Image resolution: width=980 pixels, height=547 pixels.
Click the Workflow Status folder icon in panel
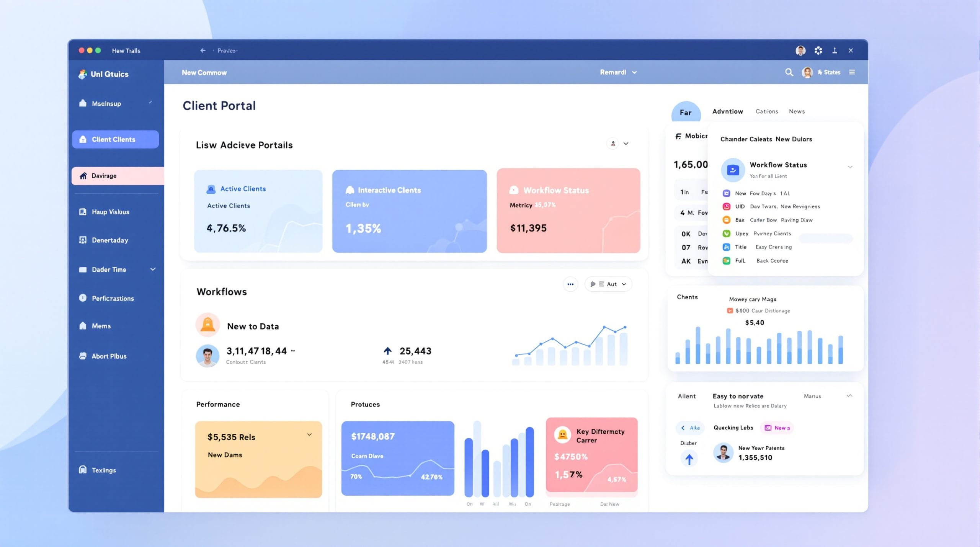click(733, 170)
